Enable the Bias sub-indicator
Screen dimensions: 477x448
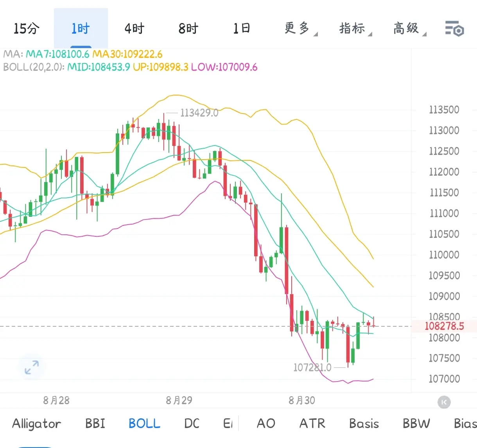pos(465,423)
